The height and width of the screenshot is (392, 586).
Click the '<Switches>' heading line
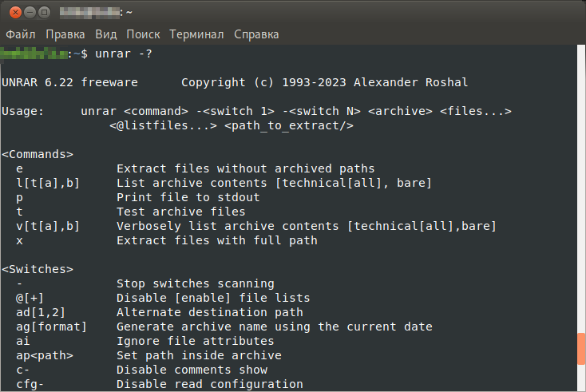[38, 269]
